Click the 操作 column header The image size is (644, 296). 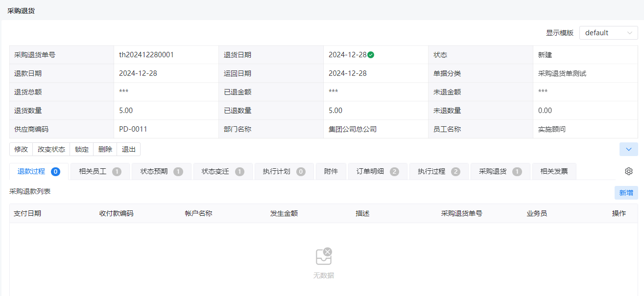(619, 213)
